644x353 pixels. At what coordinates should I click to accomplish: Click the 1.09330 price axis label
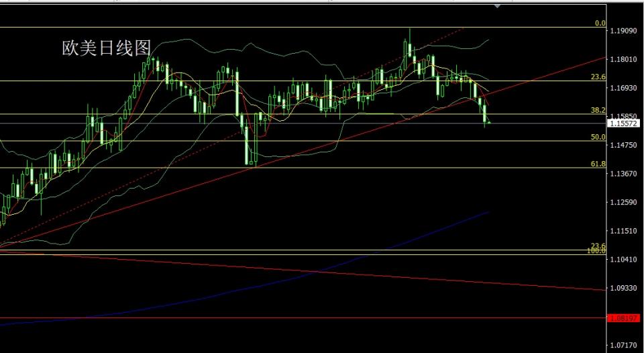click(x=624, y=288)
